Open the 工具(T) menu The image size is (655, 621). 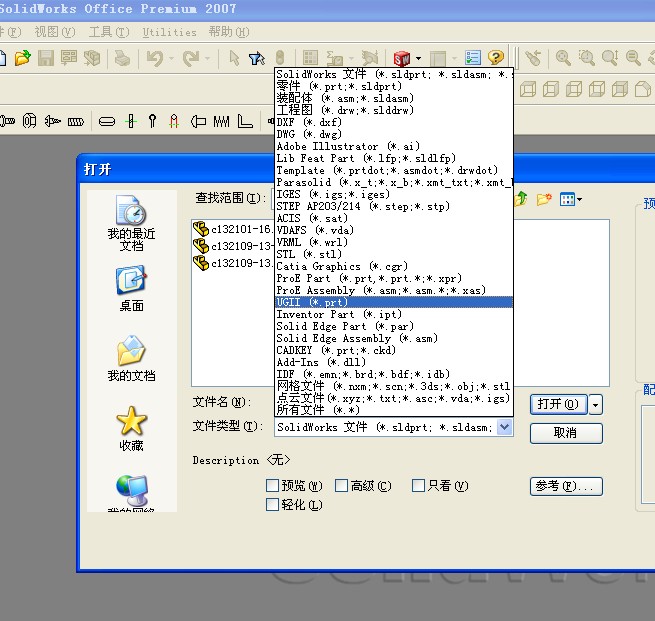(109, 32)
